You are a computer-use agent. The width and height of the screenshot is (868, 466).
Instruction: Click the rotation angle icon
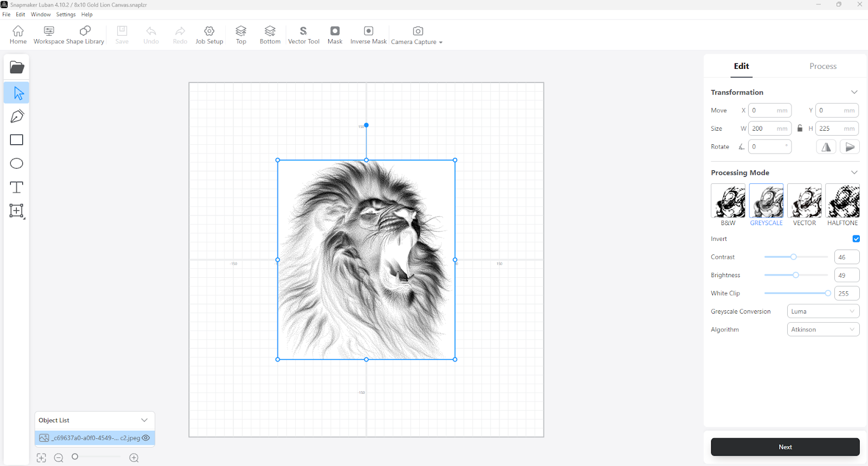tap(742, 146)
